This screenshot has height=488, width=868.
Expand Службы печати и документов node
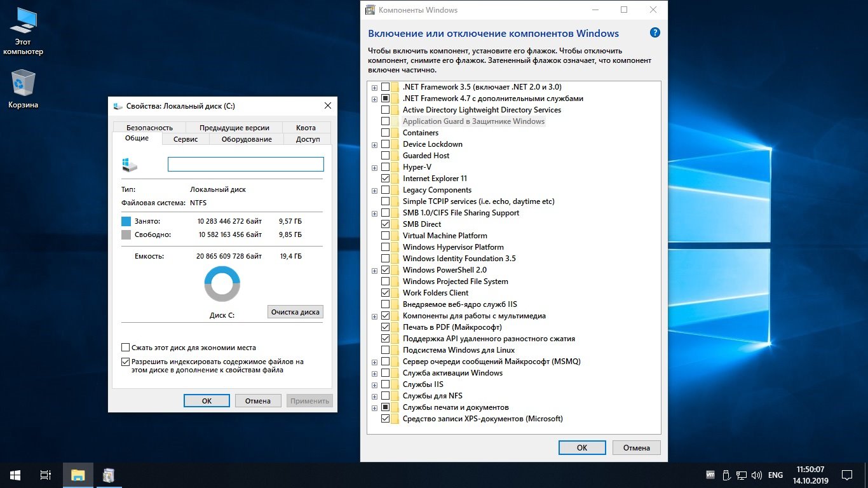point(375,408)
